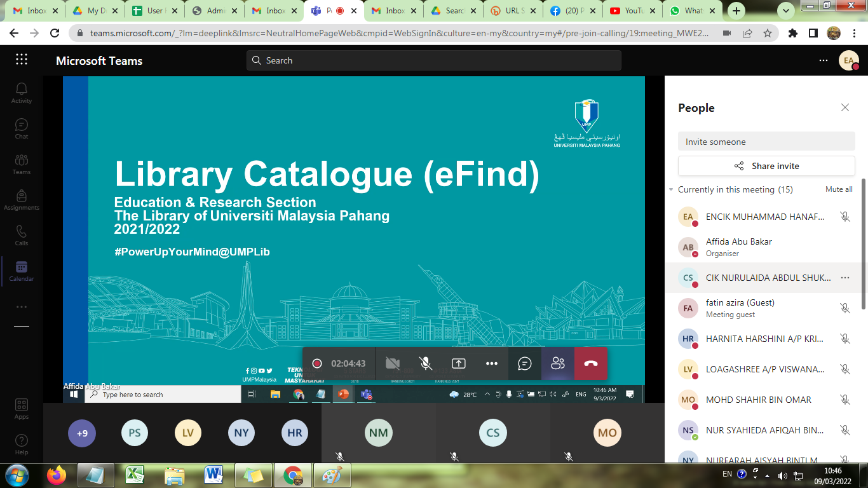Toggle microphone mute in meeting toolbar

[426, 363]
